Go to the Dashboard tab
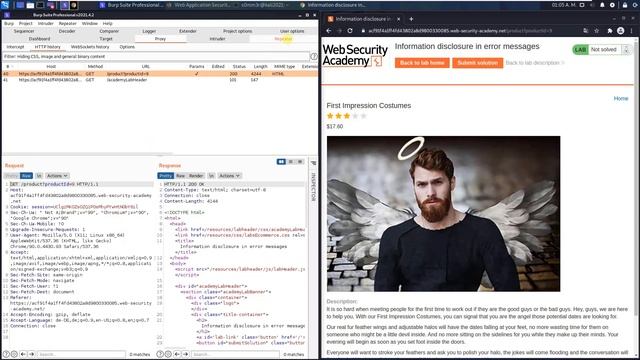Image resolution: width=640 pixels, height=360 pixels. (40, 39)
